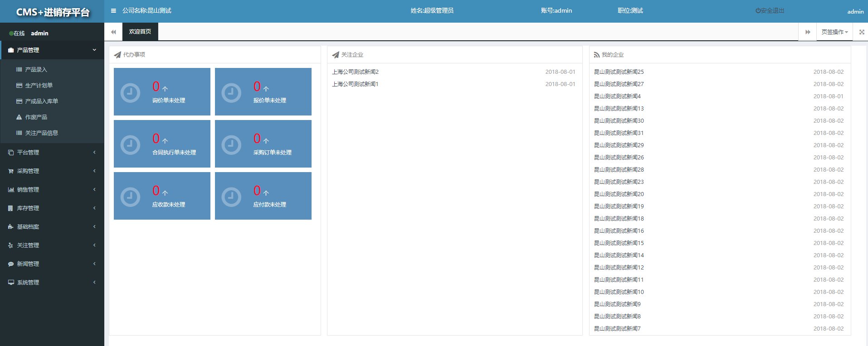Viewport: 868px width, 346px height.
Task: Click the hamburger menu icon to collapse sidebar
Action: pyautogui.click(x=113, y=11)
